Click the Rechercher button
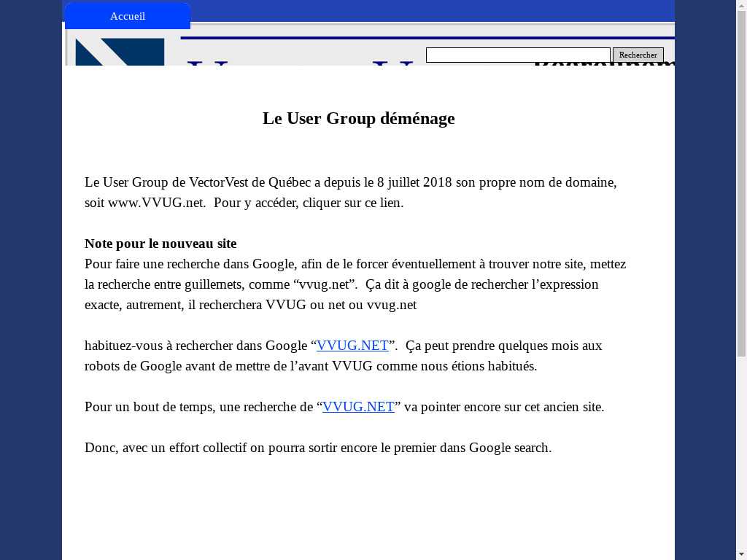This screenshot has width=747, height=560. click(638, 55)
